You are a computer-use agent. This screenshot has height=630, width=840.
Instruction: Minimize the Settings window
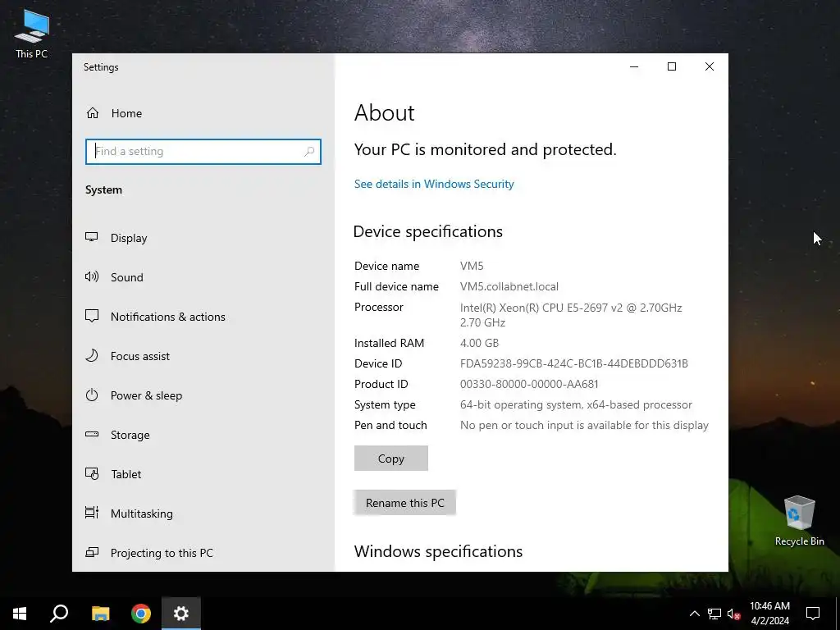(634, 66)
